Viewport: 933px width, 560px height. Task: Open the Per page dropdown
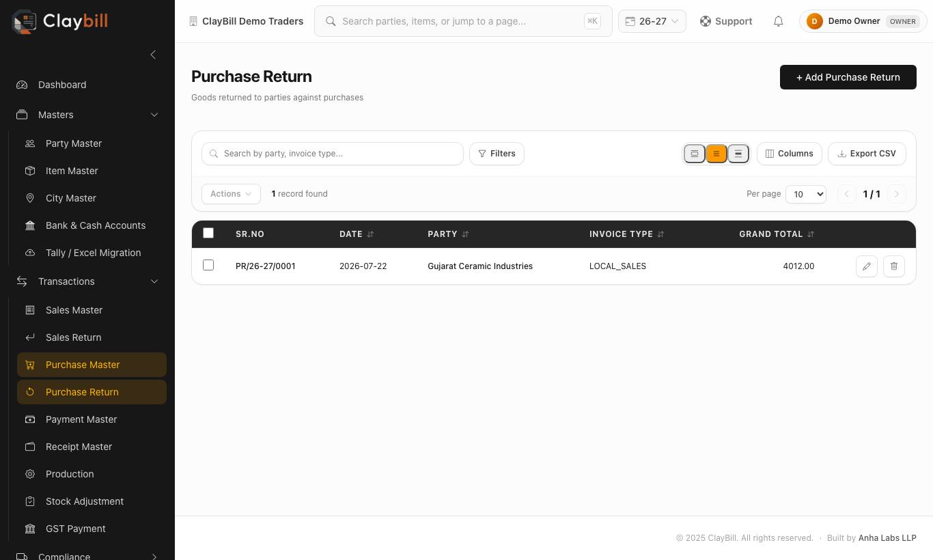pyautogui.click(x=806, y=194)
